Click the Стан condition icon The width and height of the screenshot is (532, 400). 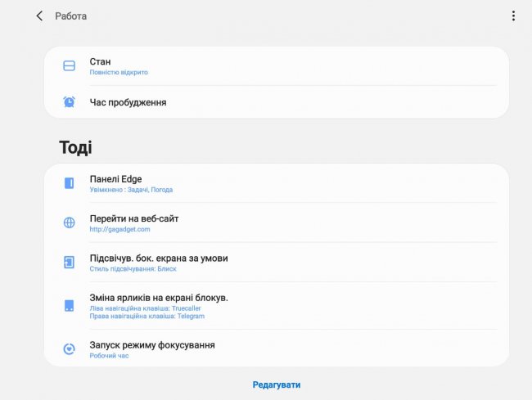pyautogui.click(x=70, y=65)
